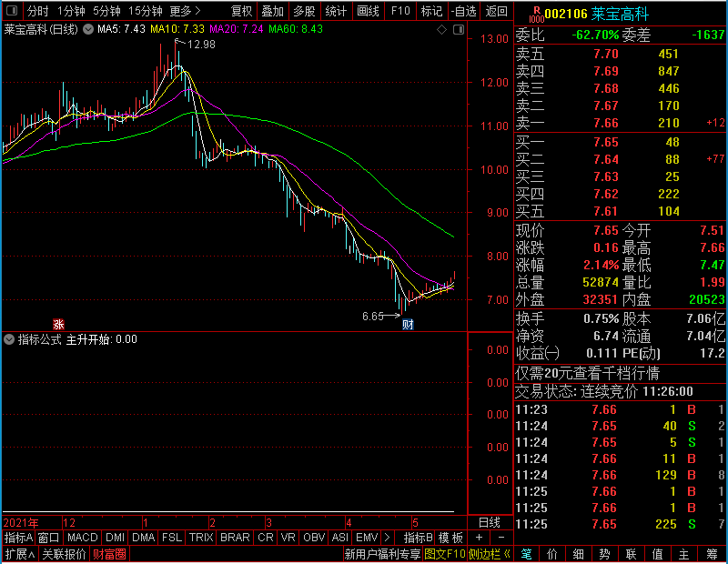Show more indicators with arrow after EMV
The width and height of the screenshot is (728, 564).
click(x=388, y=538)
